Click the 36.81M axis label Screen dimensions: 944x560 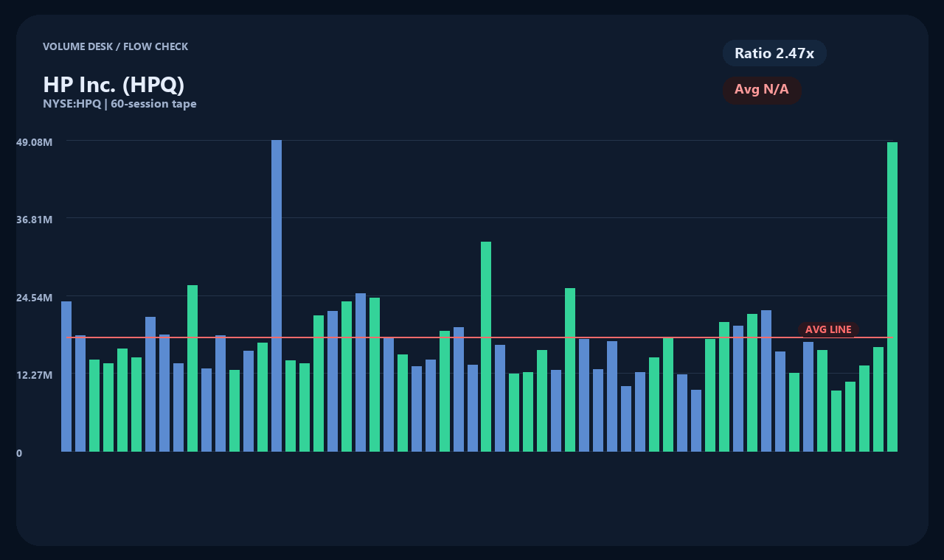pyautogui.click(x=34, y=220)
